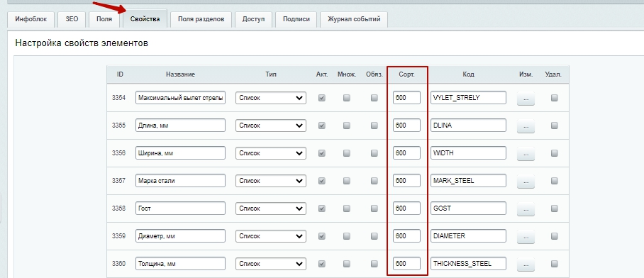Click the name field Длина, мм
The image size is (644, 278).
pyautogui.click(x=180, y=126)
